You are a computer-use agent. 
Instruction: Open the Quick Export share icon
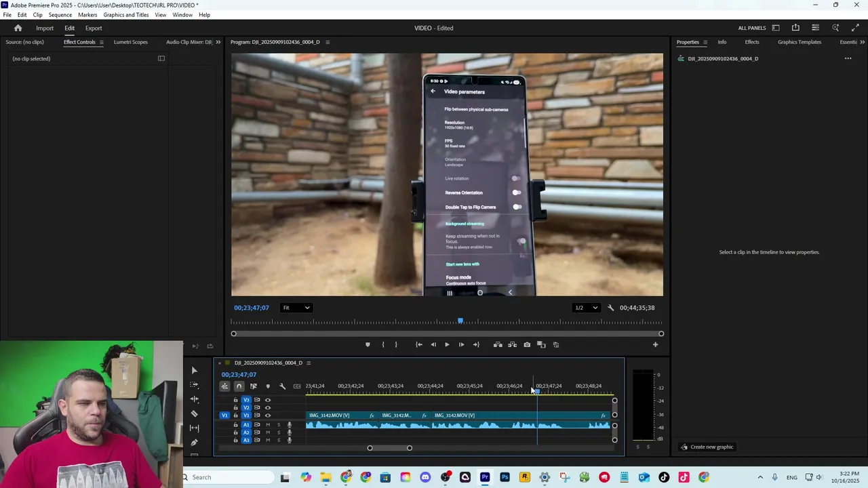pos(795,28)
